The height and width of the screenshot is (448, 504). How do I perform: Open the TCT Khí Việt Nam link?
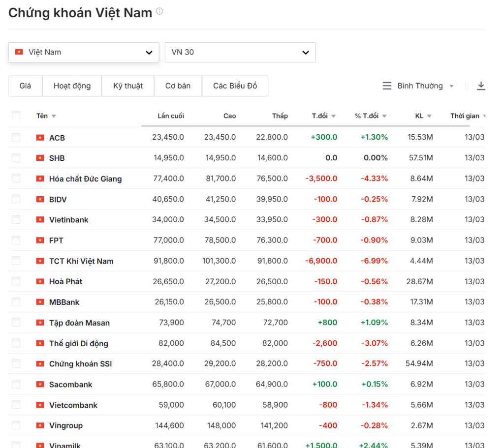[x=81, y=261]
